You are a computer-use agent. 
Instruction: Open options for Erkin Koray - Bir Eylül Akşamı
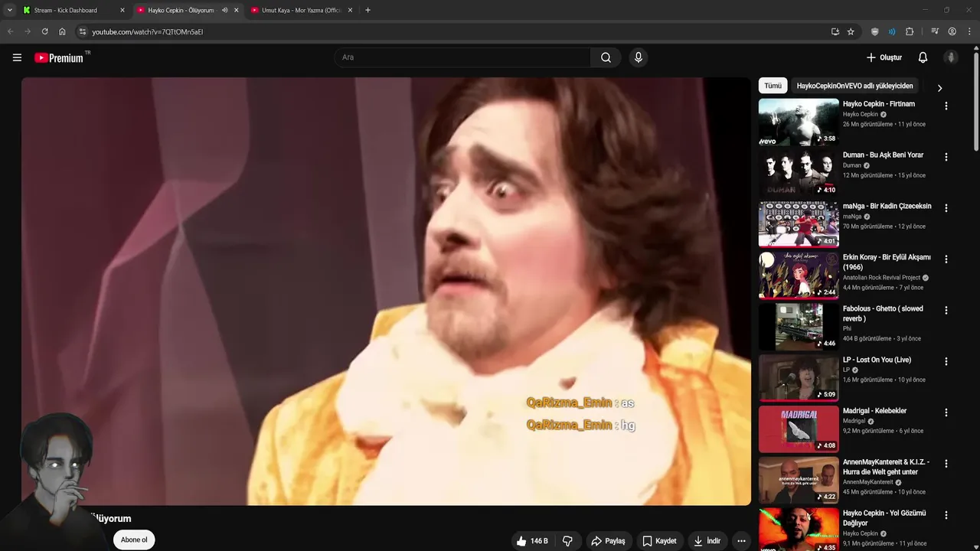[x=946, y=259]
